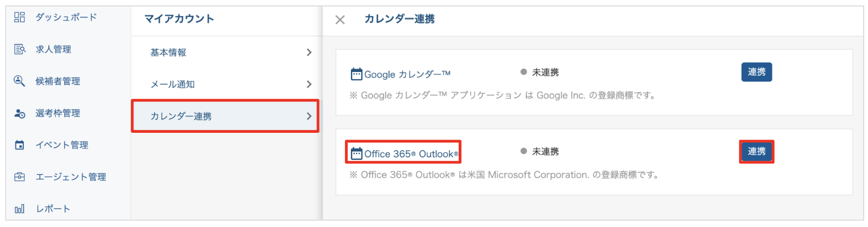This screenshot has width=868, height=227.
Task: Open the 基本情報 menu item
Action: [168, 52]
